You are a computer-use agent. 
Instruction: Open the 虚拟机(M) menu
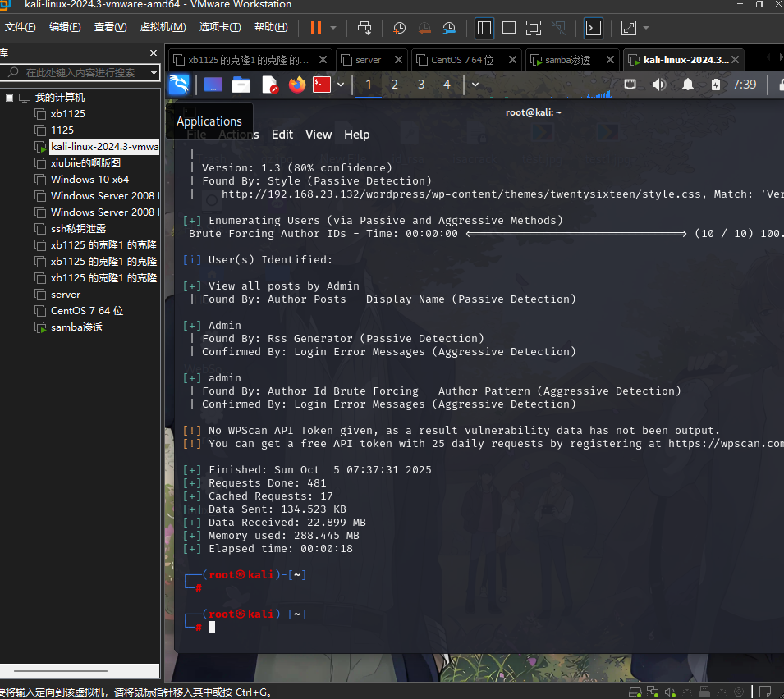[x=163, y=27]
